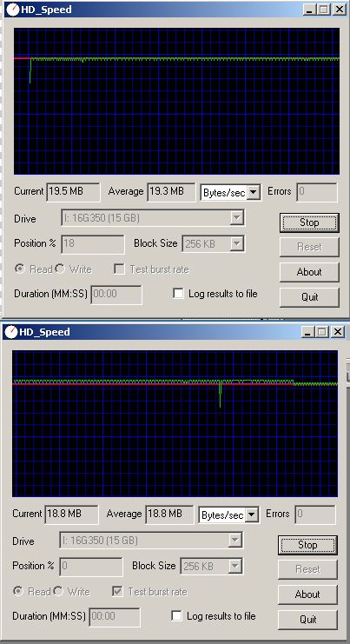The height and width of the screenshot is (644, 350).
Task: Click the HD_Speed icon in bottom window title
Action: click(x=11, y=332)
